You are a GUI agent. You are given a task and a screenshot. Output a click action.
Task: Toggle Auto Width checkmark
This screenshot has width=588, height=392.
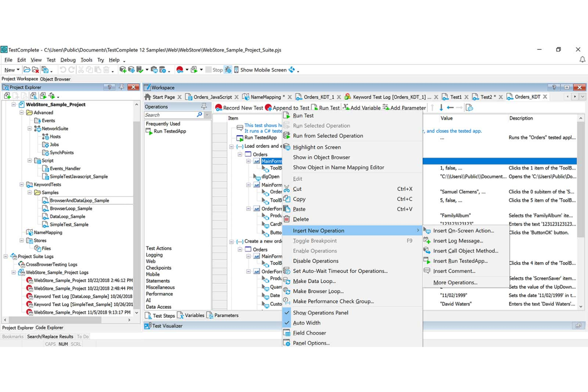coord(287,323)
